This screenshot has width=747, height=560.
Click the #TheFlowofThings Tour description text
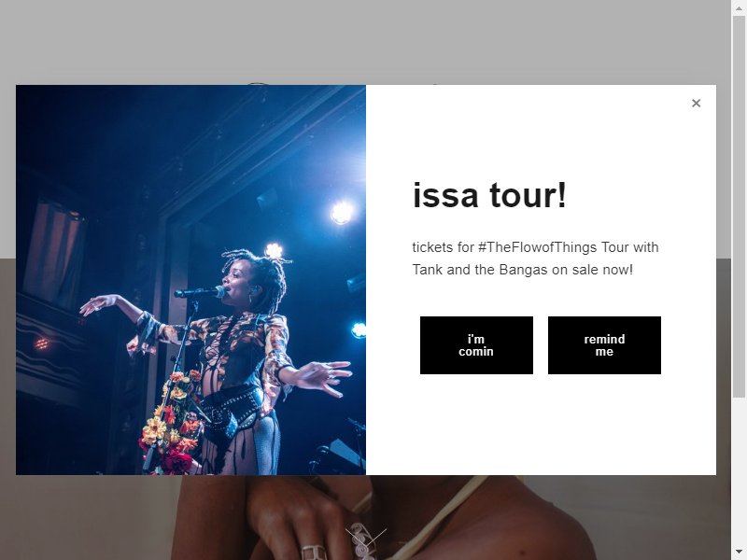point(535,259)
